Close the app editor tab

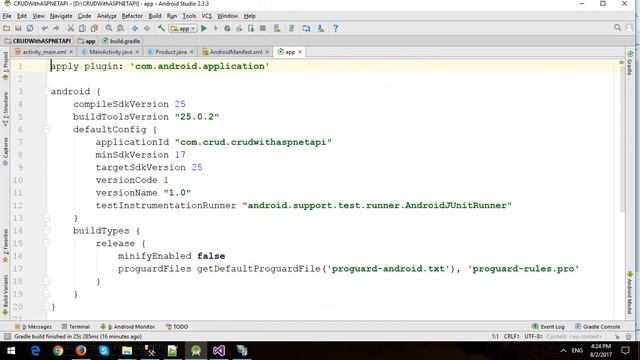coord(300,52)
